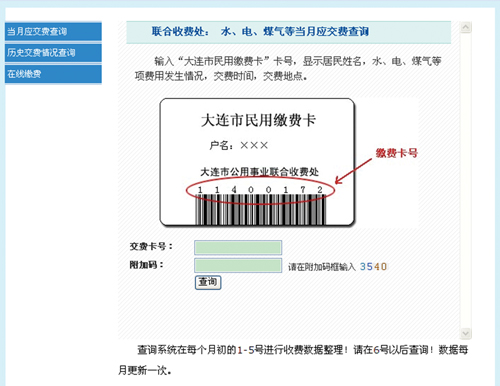Click the 查询系统 data update notice text
The height and width of the screenshot is (386, 500).
point(293,360)
